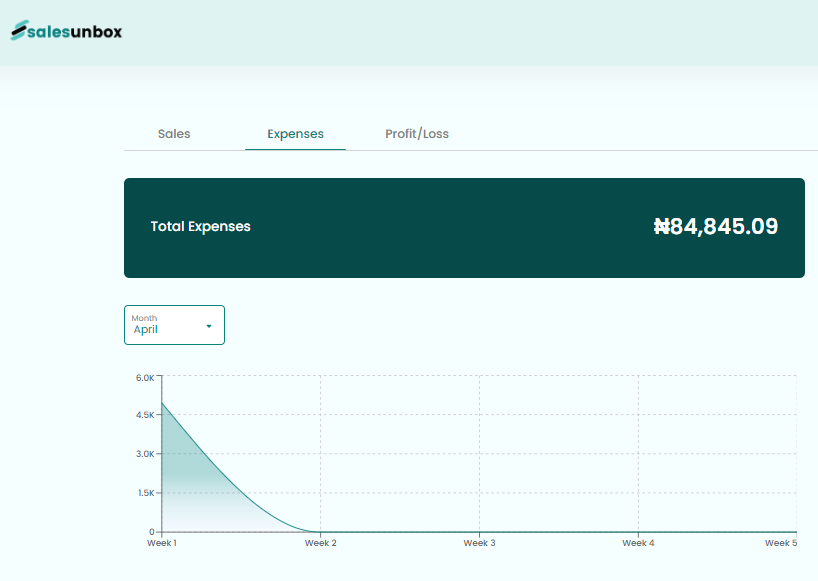Select Week 4 on chart axis
The width and height of the screenshot is (818, 581).
click(x=638, y=543)
